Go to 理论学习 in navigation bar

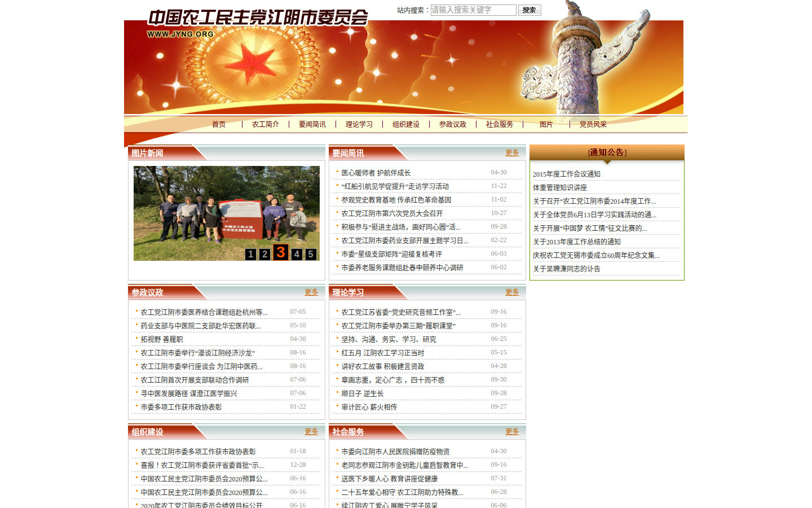pos(359,124)
